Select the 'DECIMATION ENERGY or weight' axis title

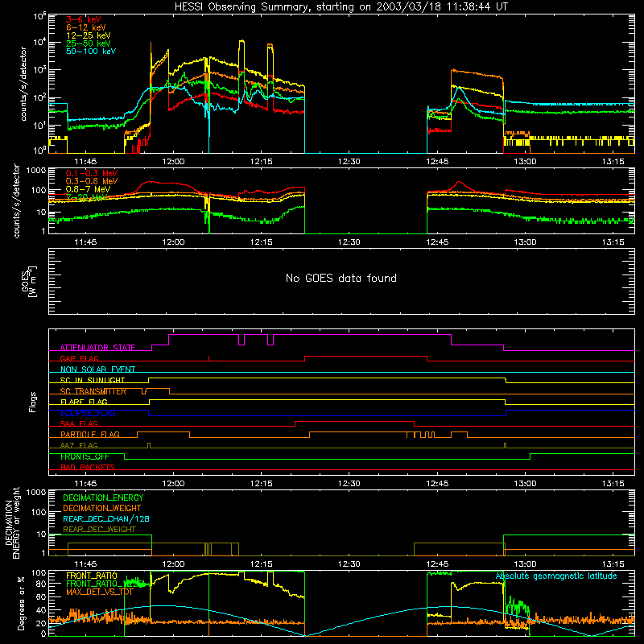coord(12,522)
